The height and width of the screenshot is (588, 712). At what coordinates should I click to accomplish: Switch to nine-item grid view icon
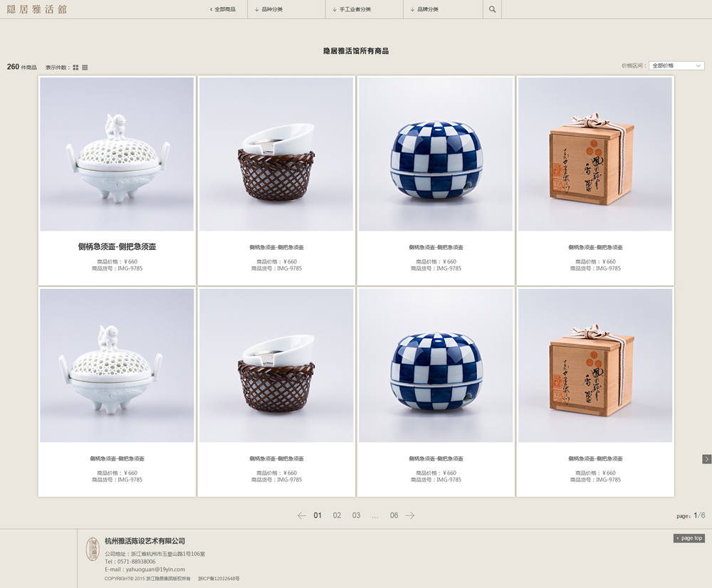coord(85,68)
